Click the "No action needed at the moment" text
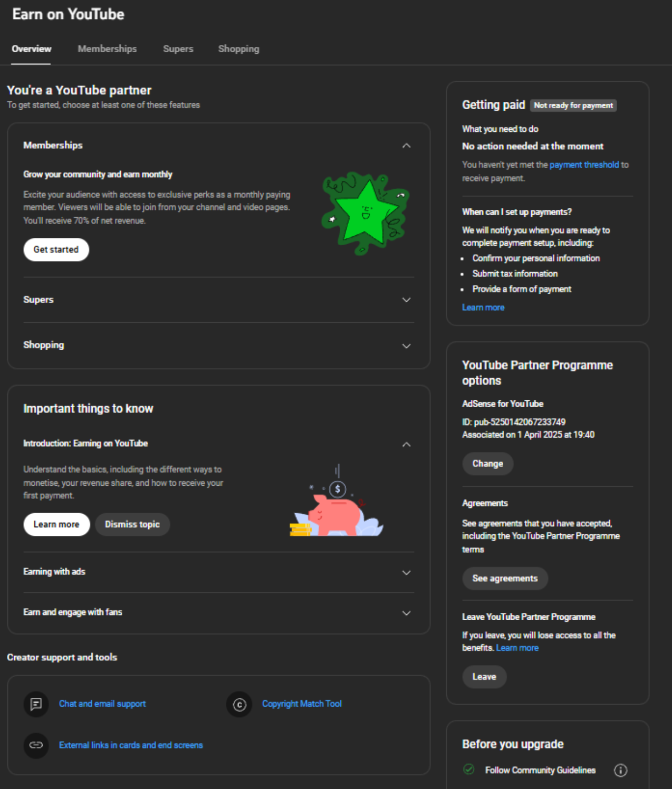Viewport: 672px width, 789px height. coord(533,146)
